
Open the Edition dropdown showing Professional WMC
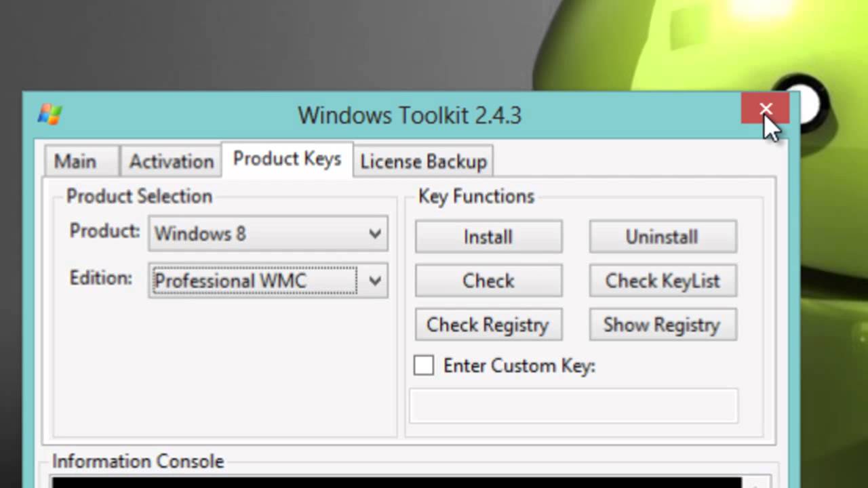[x=268, y=281]
